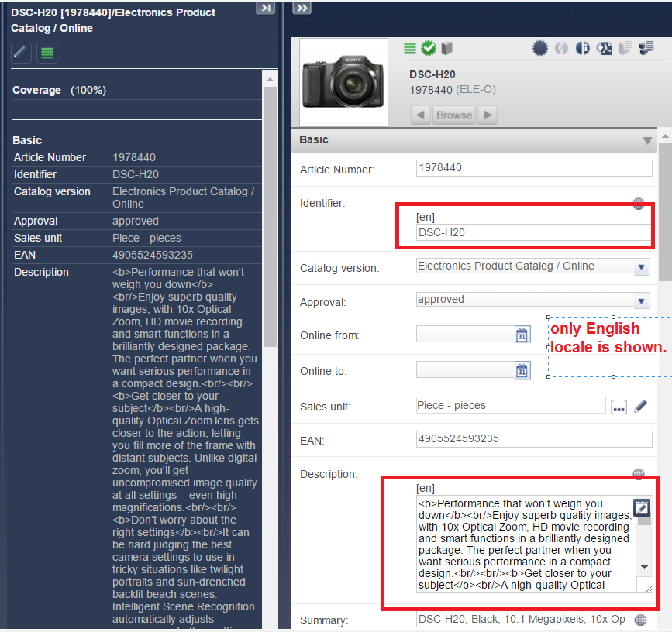Image resolution: width=672 pixels, height=632 pixels.
Task: Click the left panel Approval value approved
Action: 136,222
